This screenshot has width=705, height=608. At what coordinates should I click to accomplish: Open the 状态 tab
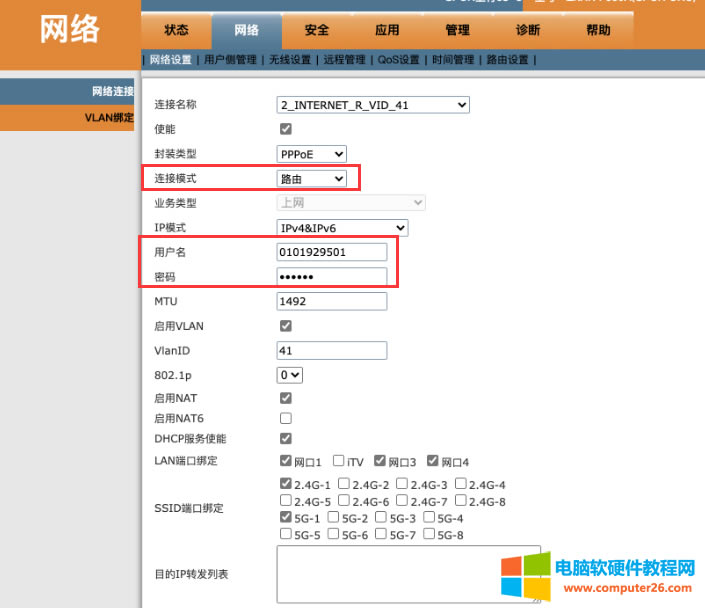pos(176,30)
